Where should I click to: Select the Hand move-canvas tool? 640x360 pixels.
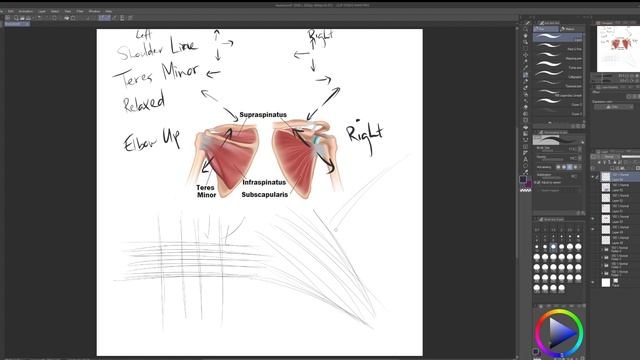click(526, 36)
